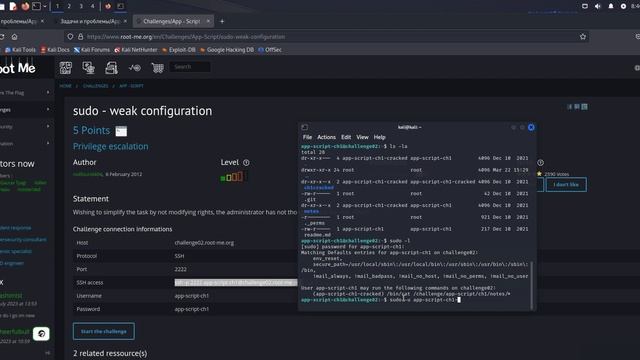
Task: Open the Root Me CTF all-the-day icon
Action: 89,67
